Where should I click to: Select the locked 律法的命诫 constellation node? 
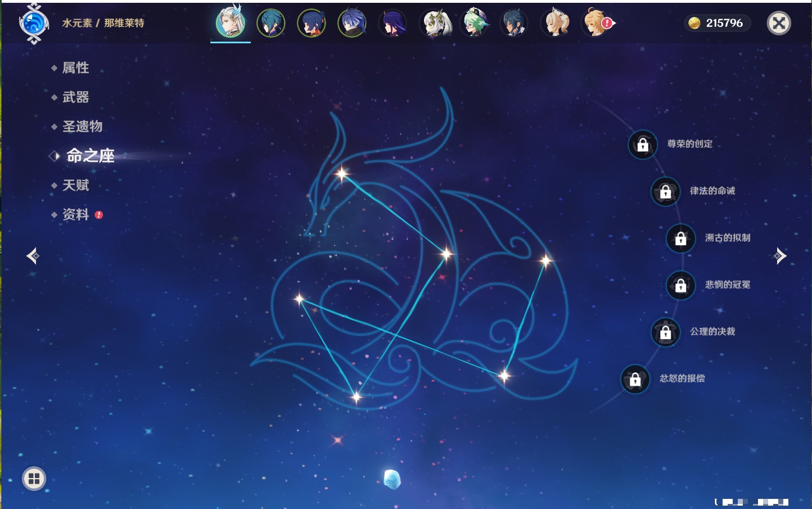pyautogui.click(x=665, y=191)
